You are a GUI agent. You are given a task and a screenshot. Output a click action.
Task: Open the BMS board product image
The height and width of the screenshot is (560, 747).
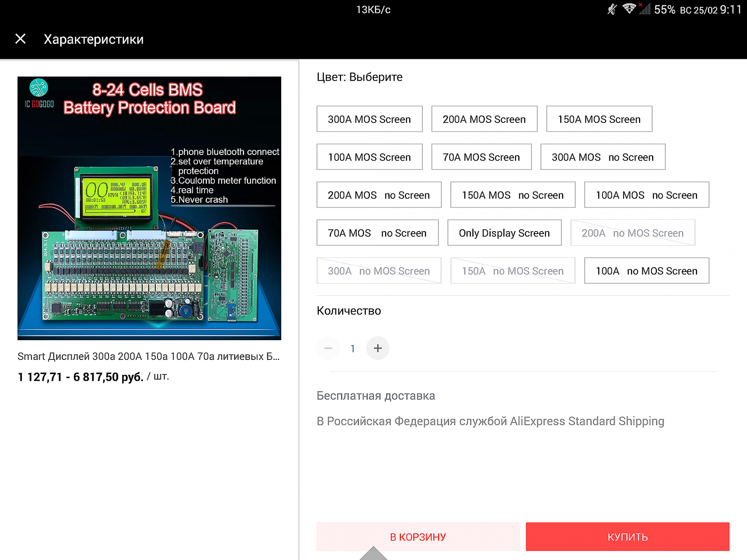[149, 208]
